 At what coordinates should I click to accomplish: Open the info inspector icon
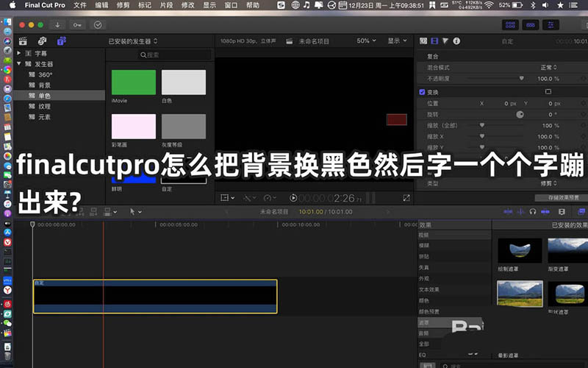pyautogui.click(x=456, y=41)
